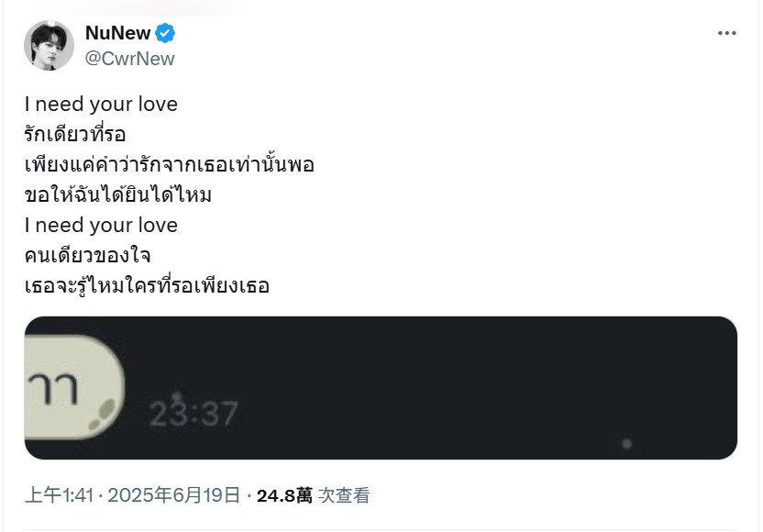Click the beige chat bubble in the image
This screenshot has width=763, height=532.
[74, 387]
